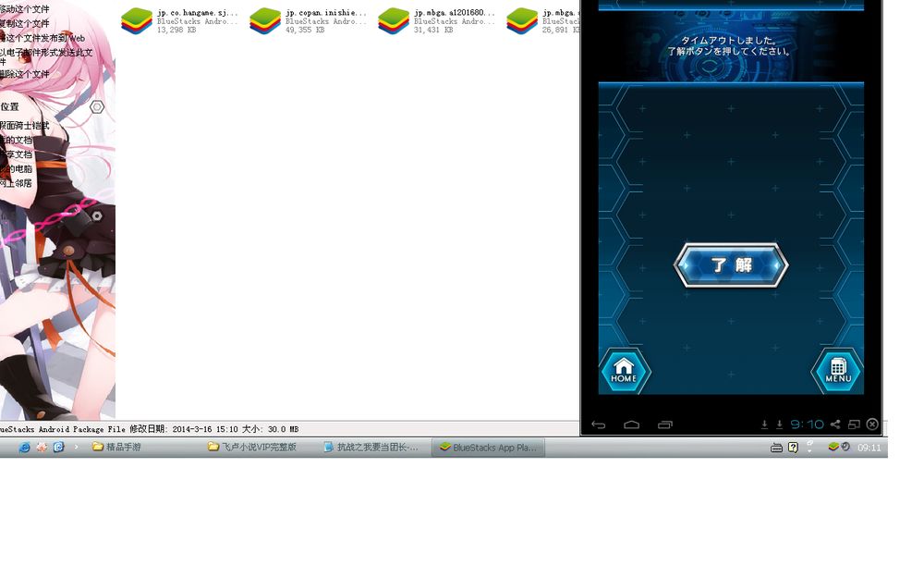
Task: Click the publish file to Web link
Action: (43, 38)
